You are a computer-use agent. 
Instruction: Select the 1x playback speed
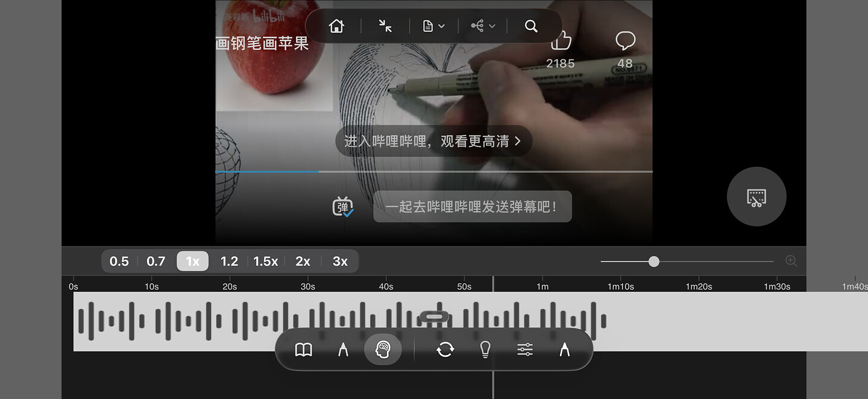pyautogui.click(x=192, y=261)
